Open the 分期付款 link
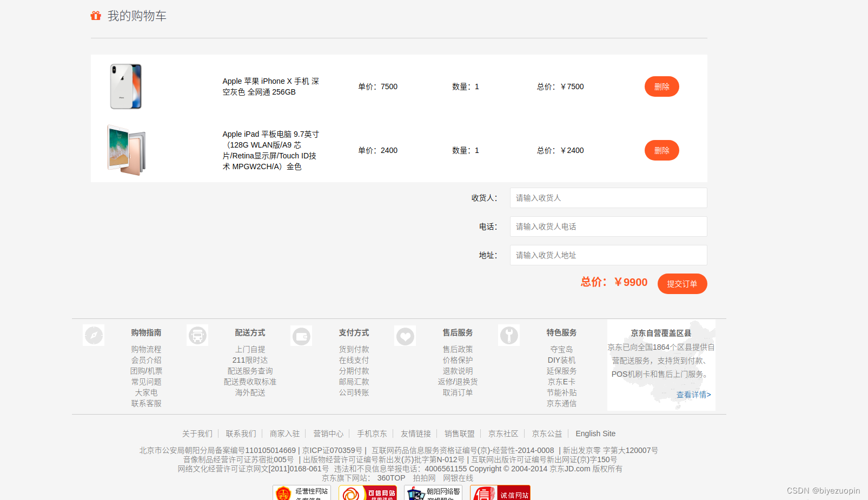Image resolution: width=868 pixels, height=500 pixels. pos(354,371)
